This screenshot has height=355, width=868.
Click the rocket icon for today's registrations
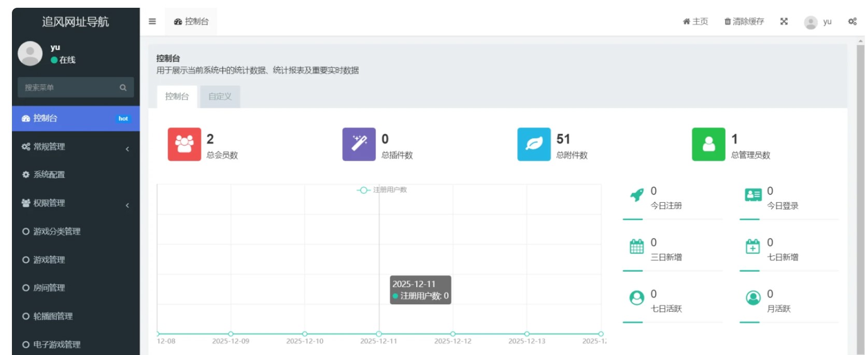click(x=636, y=195)
